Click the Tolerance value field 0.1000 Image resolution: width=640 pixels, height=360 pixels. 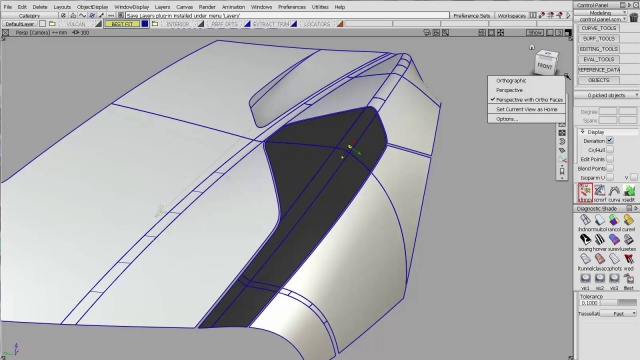589,303
